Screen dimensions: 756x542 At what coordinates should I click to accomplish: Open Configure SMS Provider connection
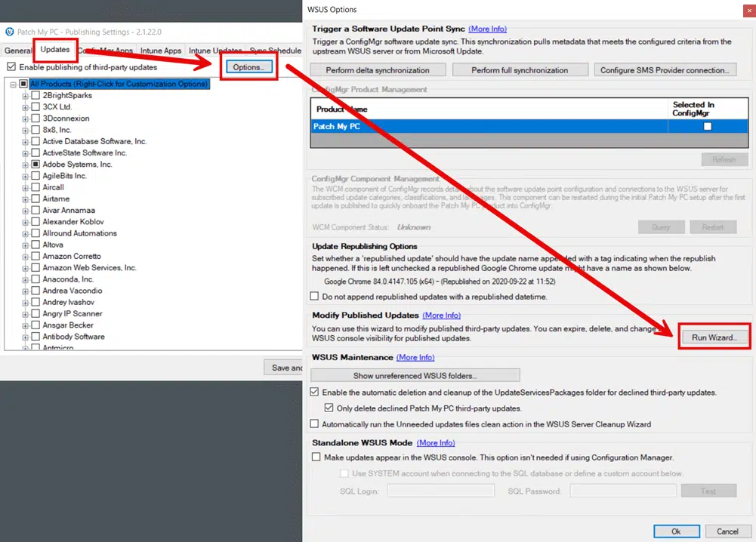point(665,70)
